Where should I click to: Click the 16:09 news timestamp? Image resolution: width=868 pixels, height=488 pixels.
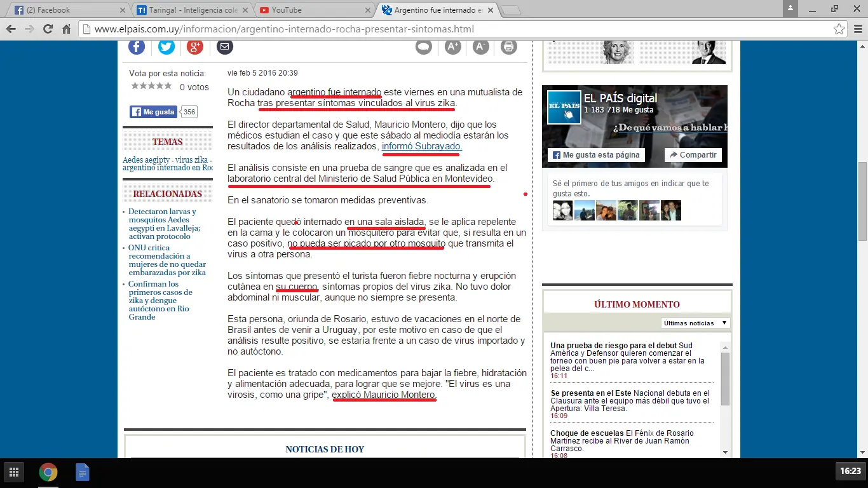pyautogui.click(x=559, y=416)
